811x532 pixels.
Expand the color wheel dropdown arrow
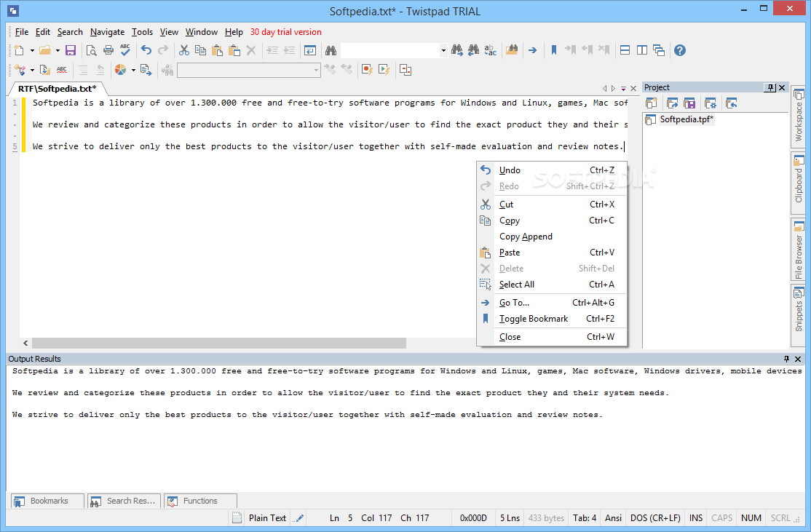(133, 71)
